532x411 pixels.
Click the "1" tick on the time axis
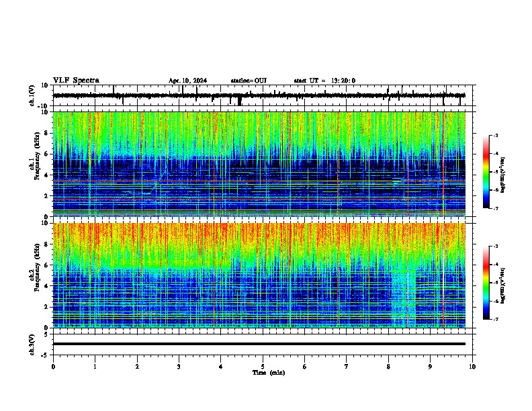(95, 367)
